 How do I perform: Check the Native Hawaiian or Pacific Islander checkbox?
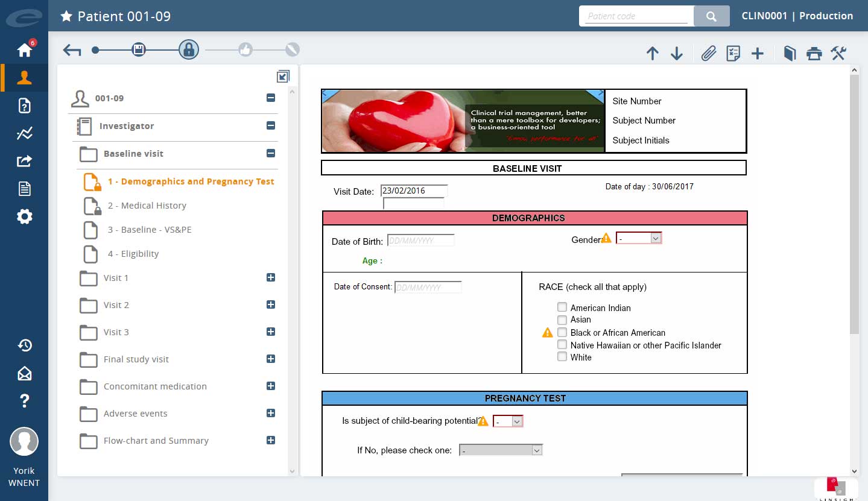pyautogui.click(x=562, y=344)
